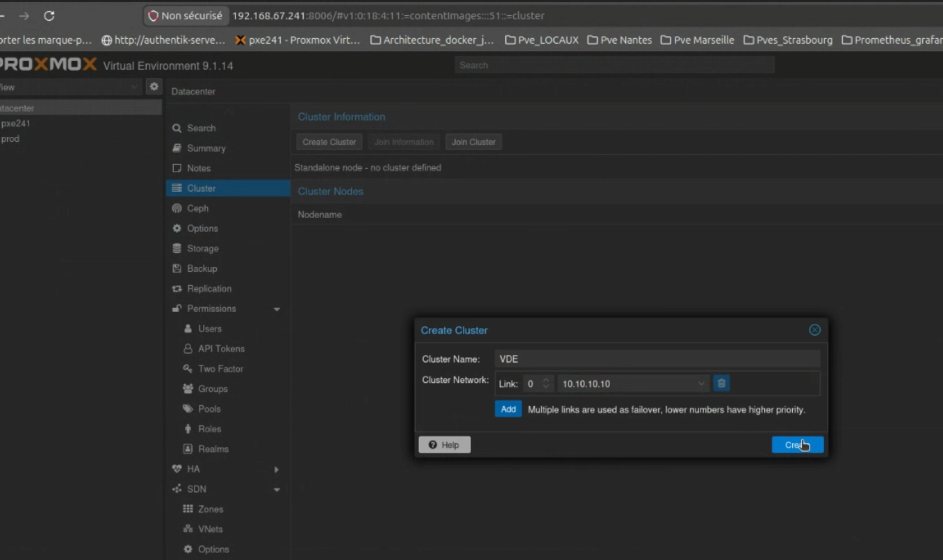
Task: Select node pxe241 in the tree
Action: 15,124
